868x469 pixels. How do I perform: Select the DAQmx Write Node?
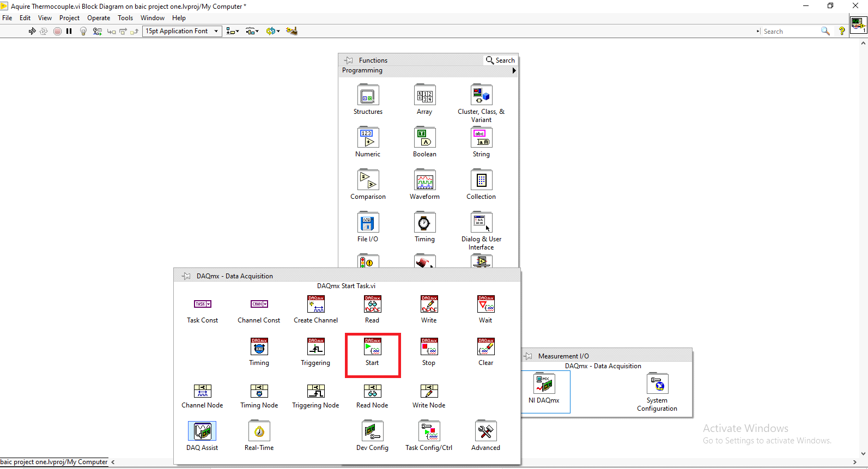(429, 391)
